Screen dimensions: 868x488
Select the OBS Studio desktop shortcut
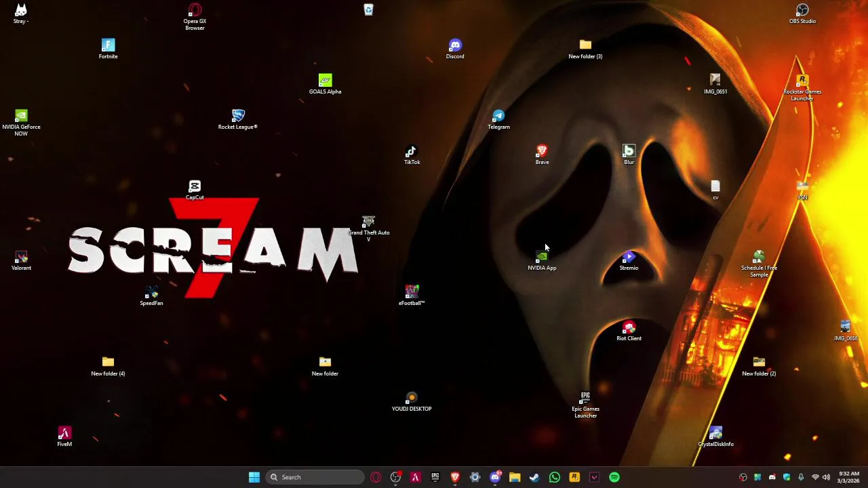point(802,14)
